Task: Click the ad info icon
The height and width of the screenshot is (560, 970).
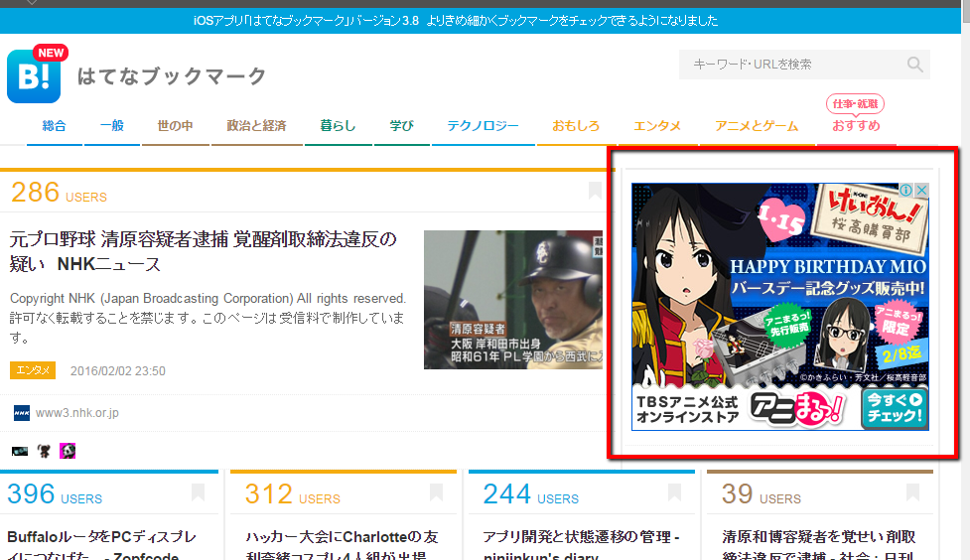Action: (x=906, y=190)
